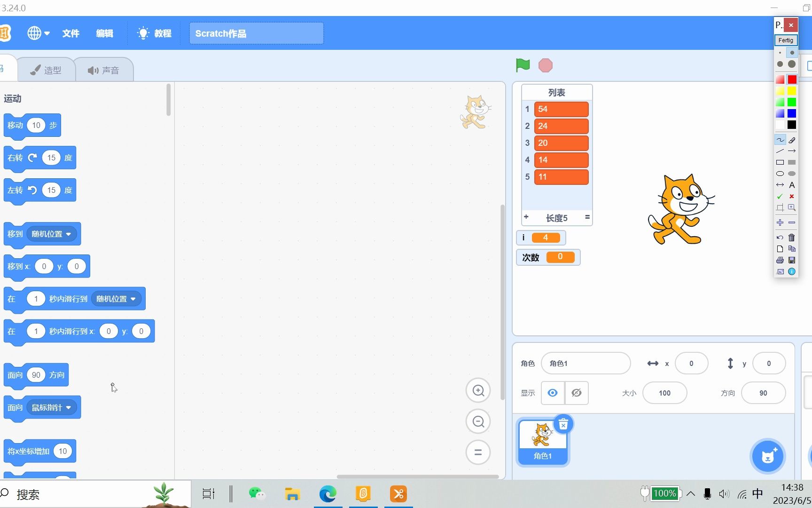This screenshot has width=812, height=508.
Task: Open the 随机位置 dropdown in 移到 block
Action: [52, 234]
